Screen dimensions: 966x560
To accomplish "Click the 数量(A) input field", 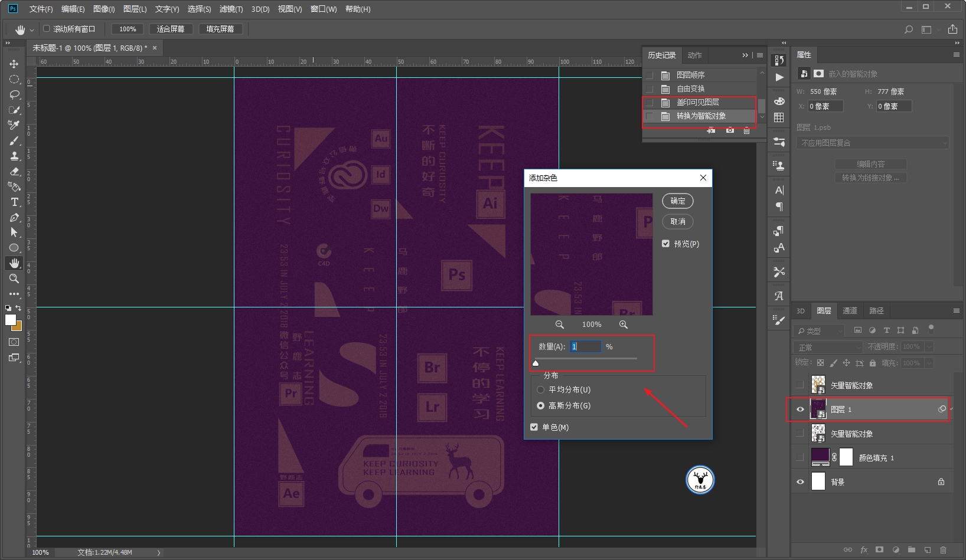I will coord(586,346).
